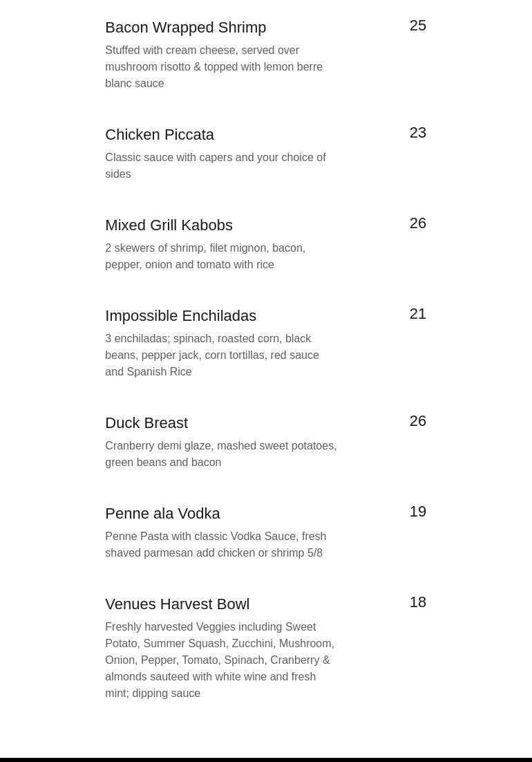This screenshot has height=762, width=532.
Task: Select the Duck Breast dish name
Action: [x=146, y=423]
